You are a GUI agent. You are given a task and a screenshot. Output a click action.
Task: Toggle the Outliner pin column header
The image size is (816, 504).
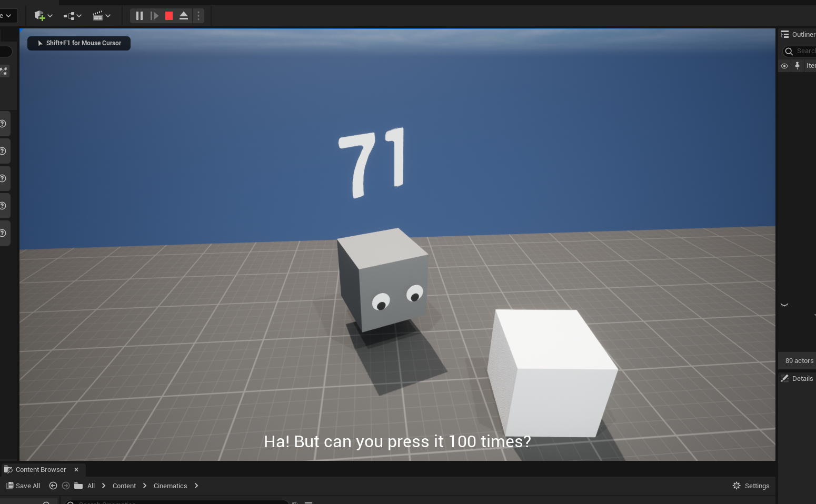coord(797,66)
